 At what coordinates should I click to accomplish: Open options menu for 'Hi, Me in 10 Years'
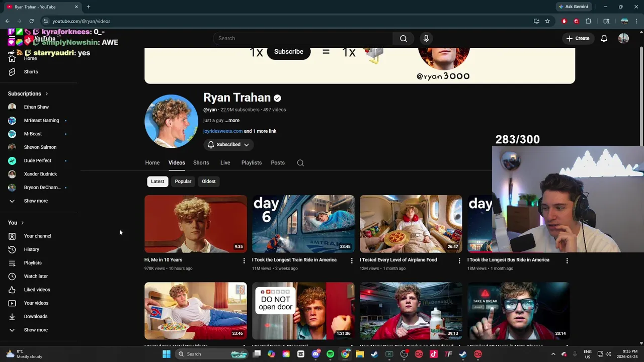(x=244, y=260)
